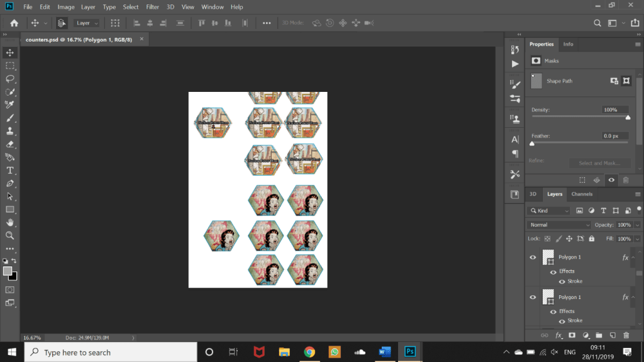Add a layer mask from Layers panel

[x=572, y=336]
